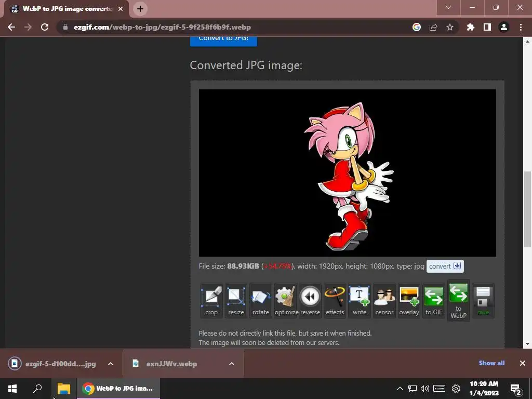Open the touch keyboard tray icon
Viewport: 532px width, 399px height.
pos(440,389)
